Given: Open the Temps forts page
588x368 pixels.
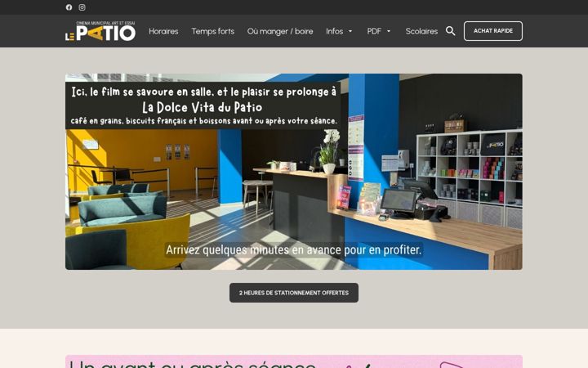Looking at the screenshot, I should click(x=213, y=31).
